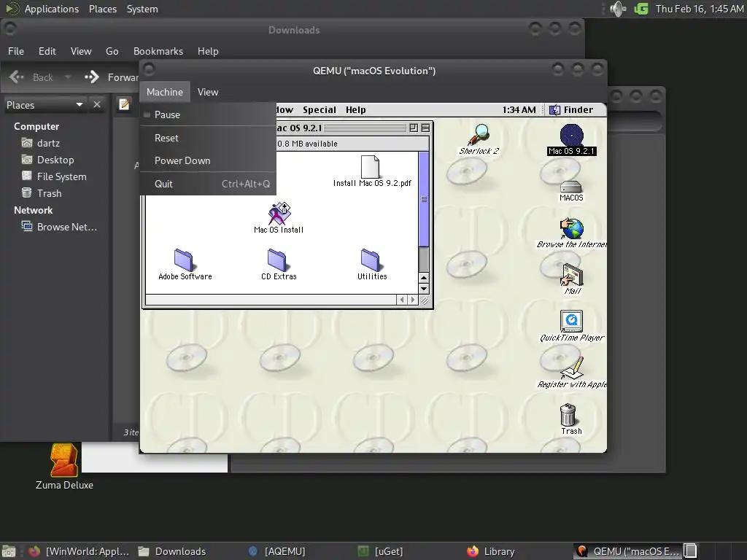Select Browse Network in Places sidebar

click(x=59, y=227)
